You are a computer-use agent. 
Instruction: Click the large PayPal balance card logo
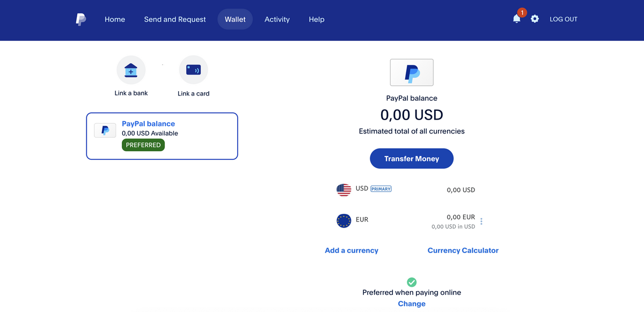pos(412,72)
